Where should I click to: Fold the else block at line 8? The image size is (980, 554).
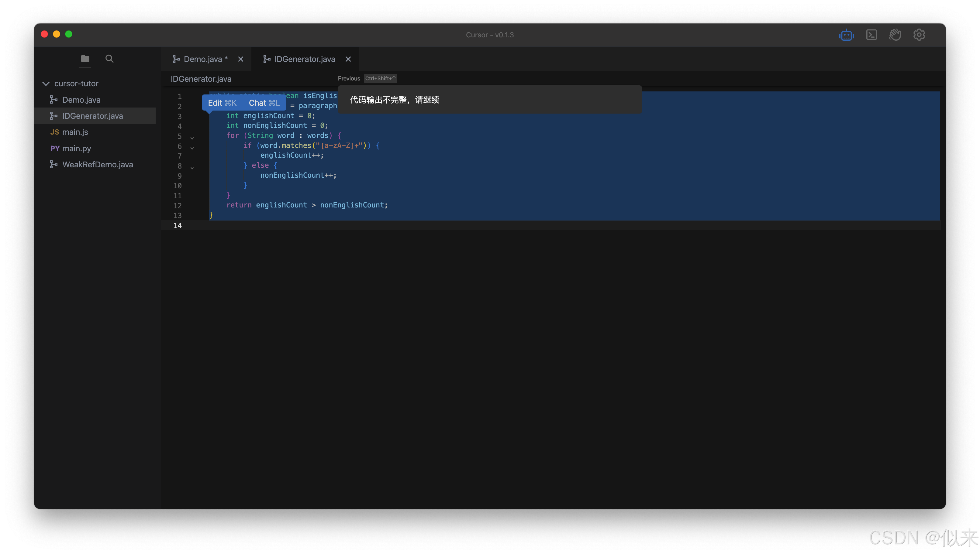192,167
